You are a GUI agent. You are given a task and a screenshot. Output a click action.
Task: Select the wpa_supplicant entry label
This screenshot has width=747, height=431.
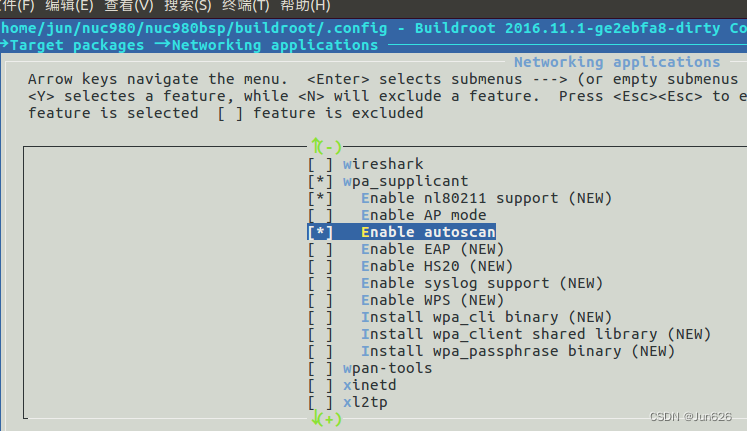point(405,181)
